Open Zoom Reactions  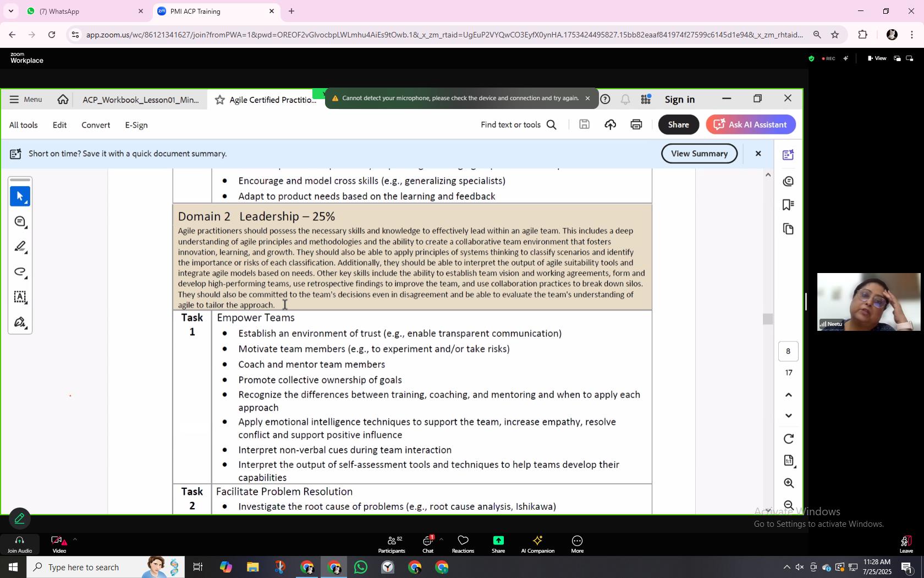pos(463,544)
